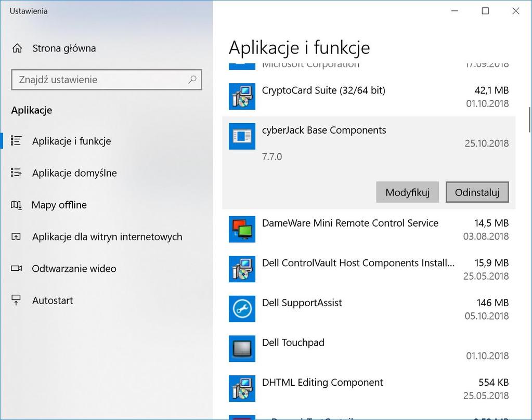The image size is (532, 420).
Task: Click the 15,9 MB size value
Action: (491, 263)
